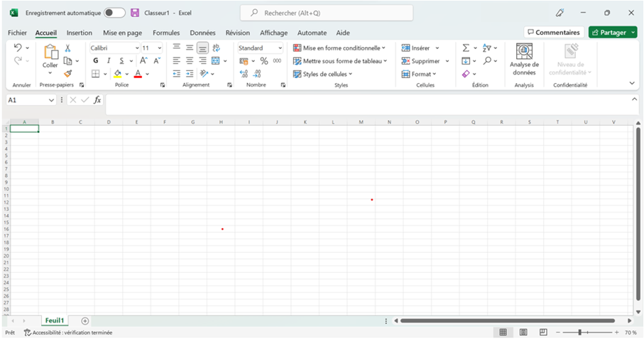Click the Cut scissors icon
This screenshot has height=341, width=644.
point(67,48)
